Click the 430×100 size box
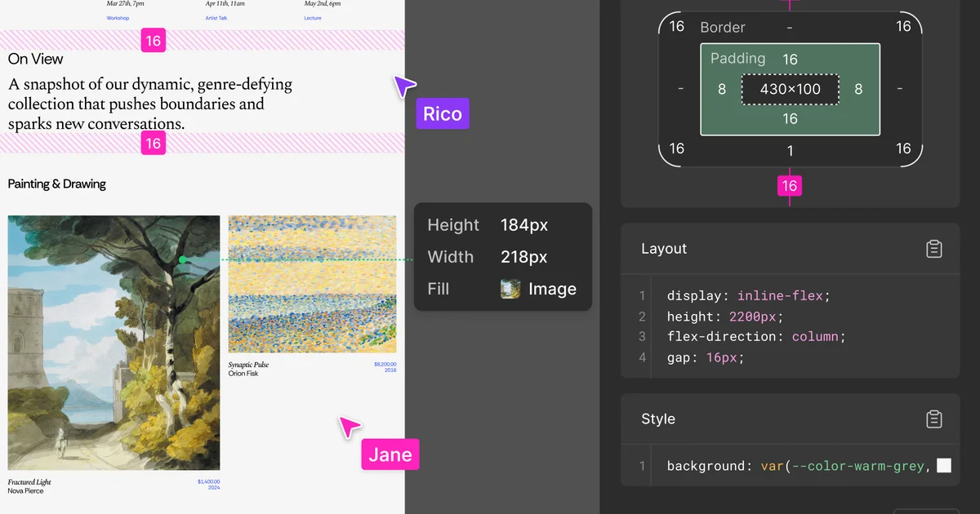The height and width of the screenshot is (514, 980). coord(790,89)
